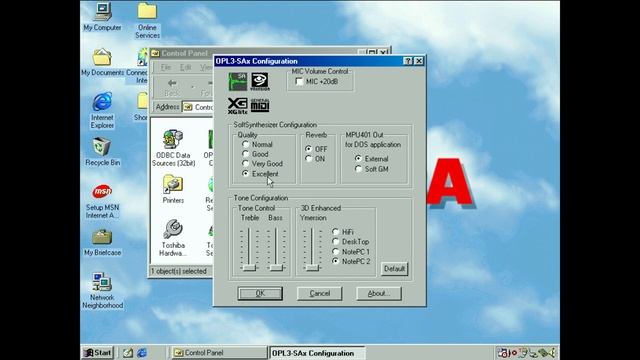Click the SA logo icon in dialog
The width and height of the screenshot is (640, 360).
[x=238, y=82]
